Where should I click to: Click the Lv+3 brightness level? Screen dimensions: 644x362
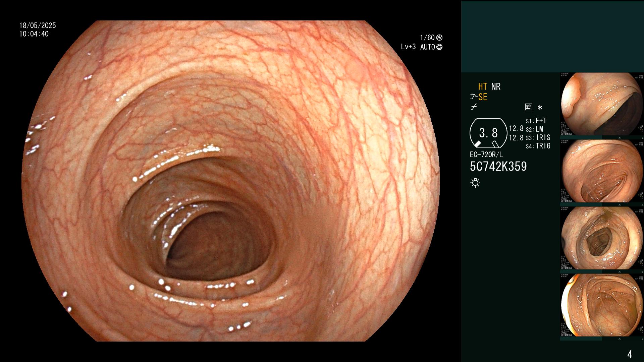click(408, 47)
